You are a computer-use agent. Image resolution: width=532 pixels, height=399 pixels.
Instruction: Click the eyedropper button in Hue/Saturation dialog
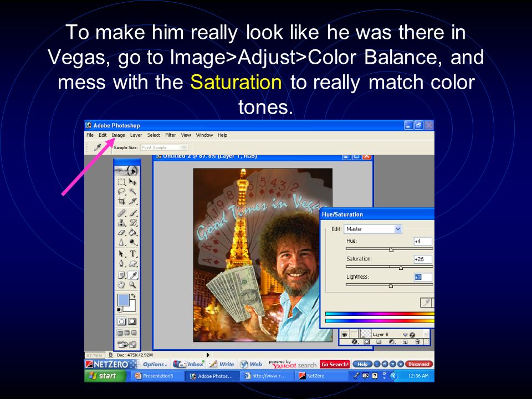426,303
